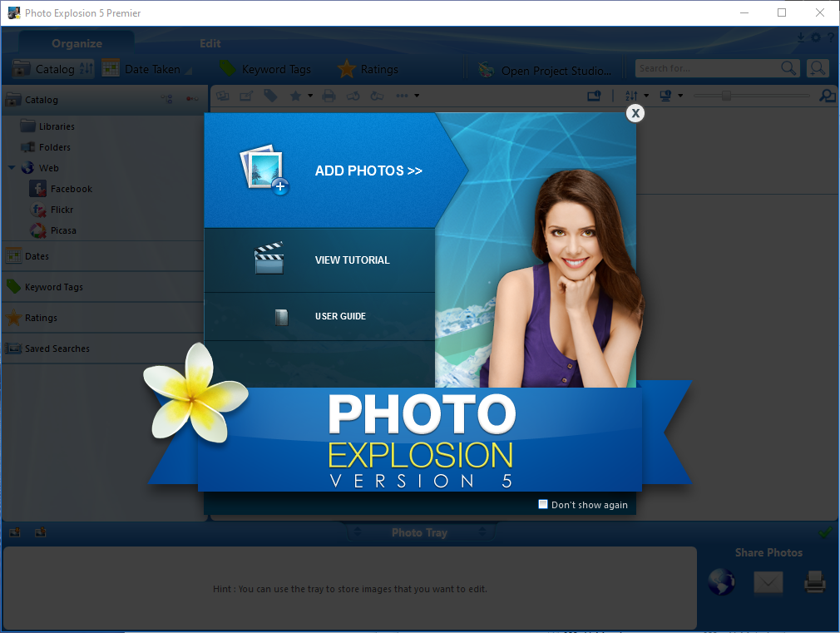This screenshot has height=633, width=840.
Task: Select Ratings view in top toolbar
Action: point(368,69)
